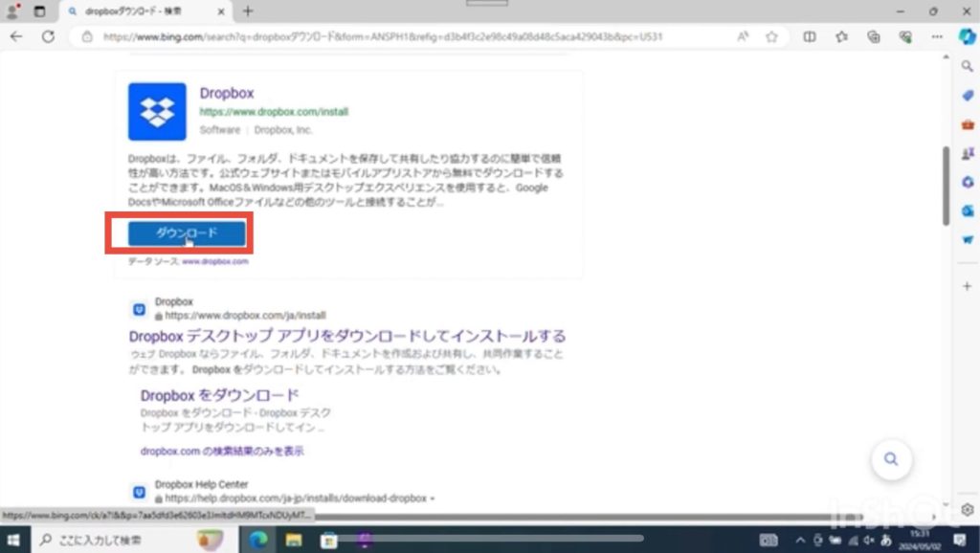Viewport: 980px width, 553px height.
Task: Open the tab actions menu icon
Action: coord(39,11)
